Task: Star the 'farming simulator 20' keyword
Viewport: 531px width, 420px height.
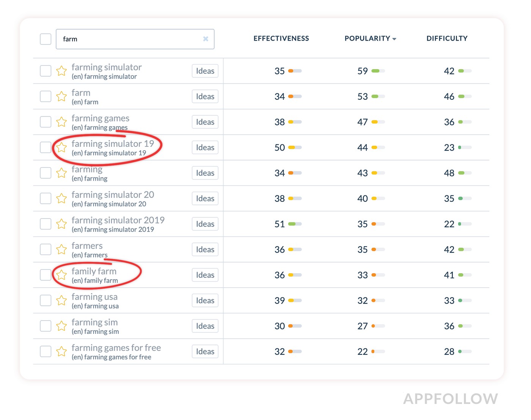Action: click(61, 198)
